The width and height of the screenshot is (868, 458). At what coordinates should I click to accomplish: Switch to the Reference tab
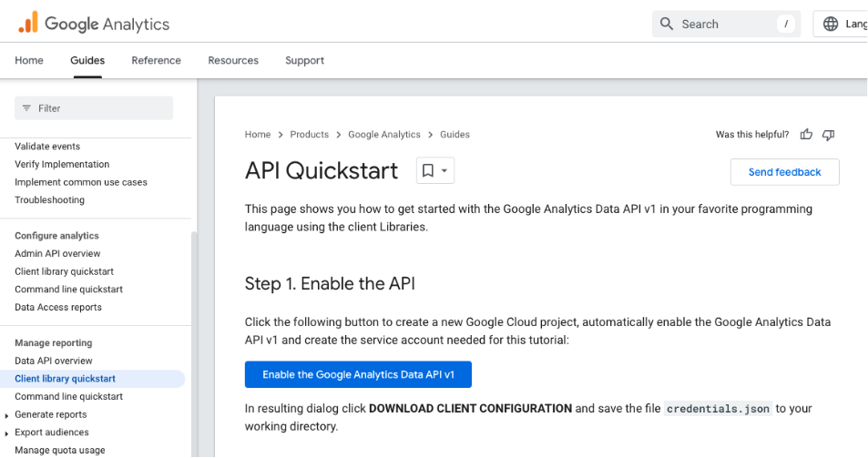pos(156,60)
